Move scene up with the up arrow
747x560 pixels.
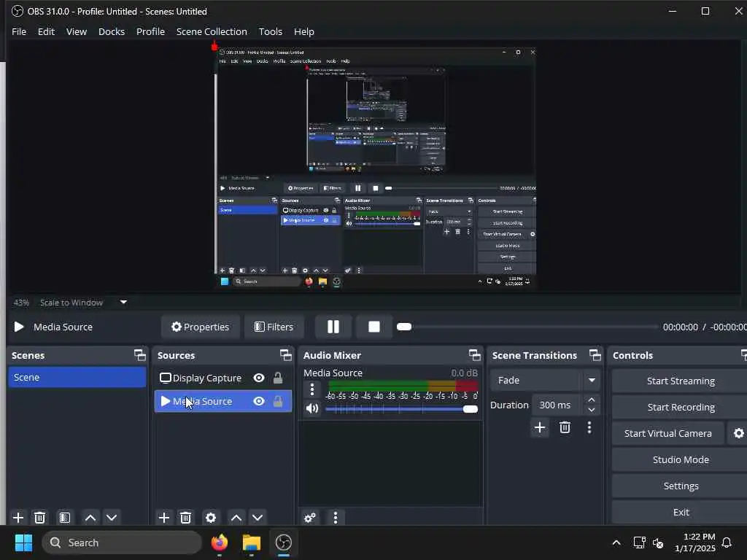90,518
